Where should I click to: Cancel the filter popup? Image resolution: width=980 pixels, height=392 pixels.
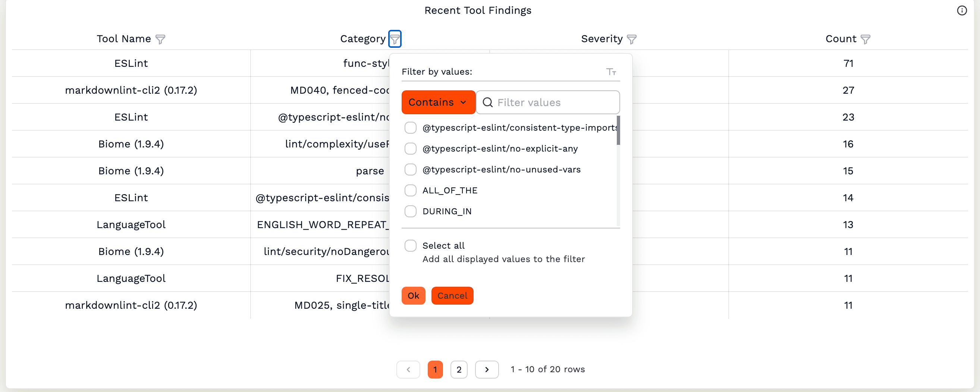point(452,296)
